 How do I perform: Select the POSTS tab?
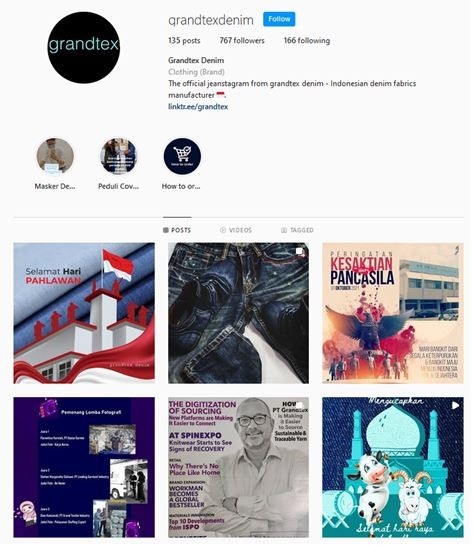point(177,230)
